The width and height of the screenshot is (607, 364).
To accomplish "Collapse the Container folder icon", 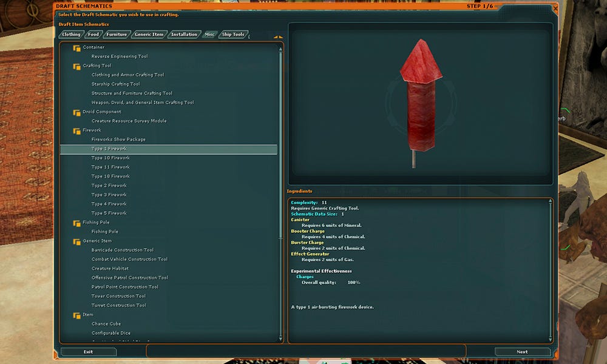I will 76,48.
